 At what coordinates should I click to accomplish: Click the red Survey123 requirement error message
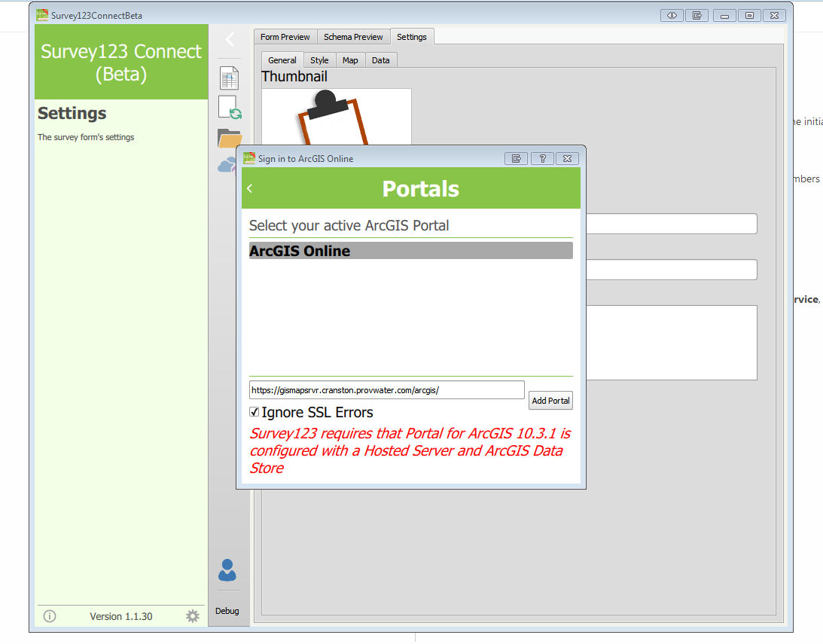410,450
